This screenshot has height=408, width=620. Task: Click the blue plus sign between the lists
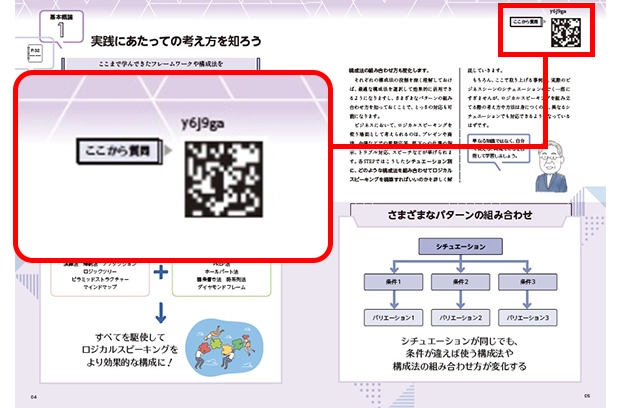[x=161, y=272]
